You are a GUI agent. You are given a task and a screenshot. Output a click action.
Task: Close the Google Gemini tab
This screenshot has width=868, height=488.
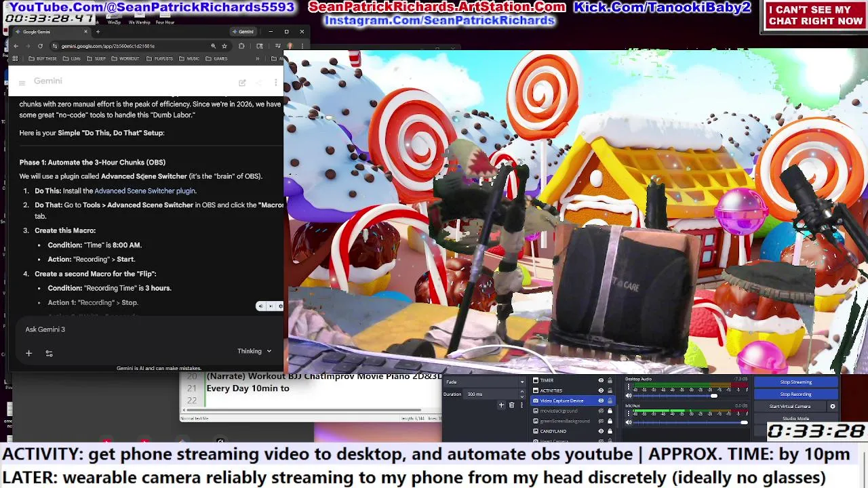click(x=85, y=32)
